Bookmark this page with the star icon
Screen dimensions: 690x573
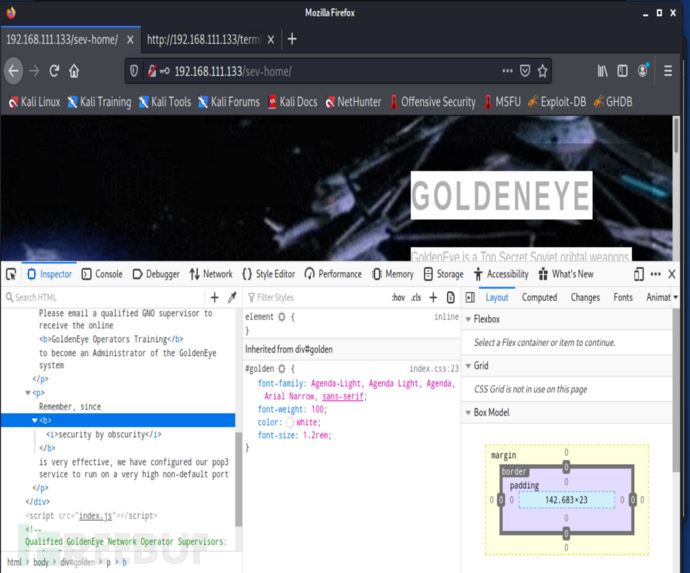(543, 71)
